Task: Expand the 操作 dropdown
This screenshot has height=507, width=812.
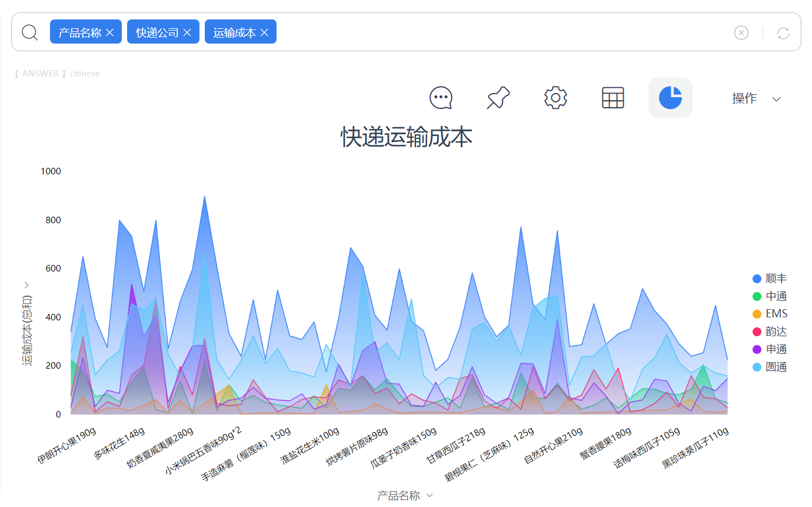Action: 757,98
